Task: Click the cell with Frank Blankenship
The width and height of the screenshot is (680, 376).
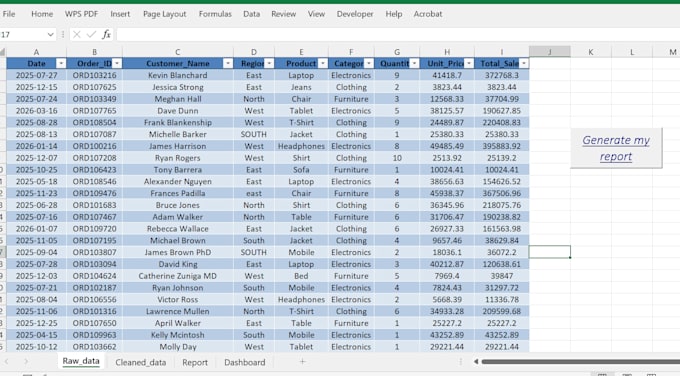Action: coord(177,122)
